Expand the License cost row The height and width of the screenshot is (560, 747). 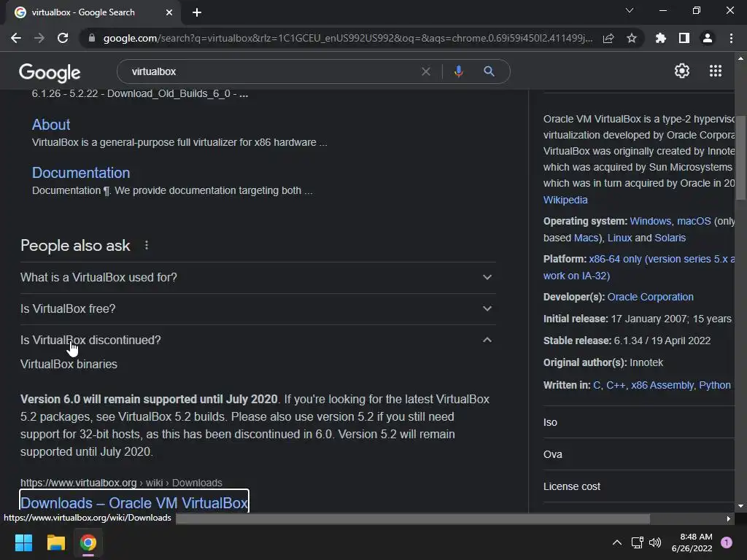pos(638,486)
